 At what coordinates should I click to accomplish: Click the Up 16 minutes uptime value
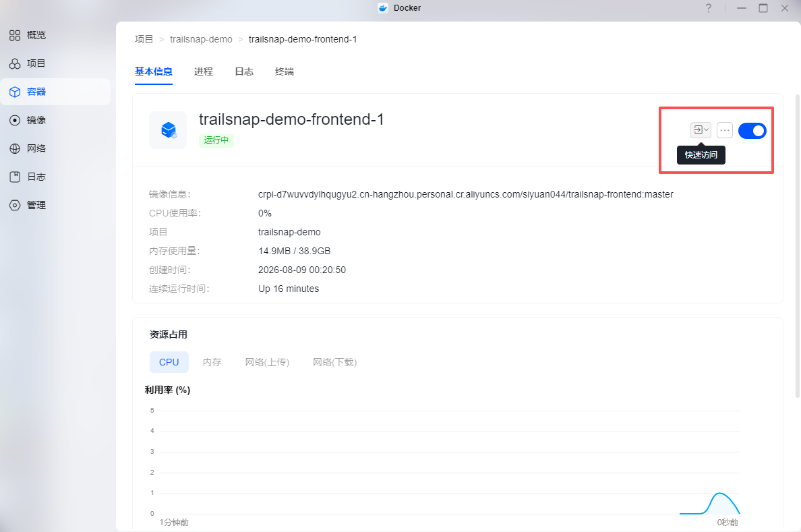pyautogui.click(x=289, y=289)
